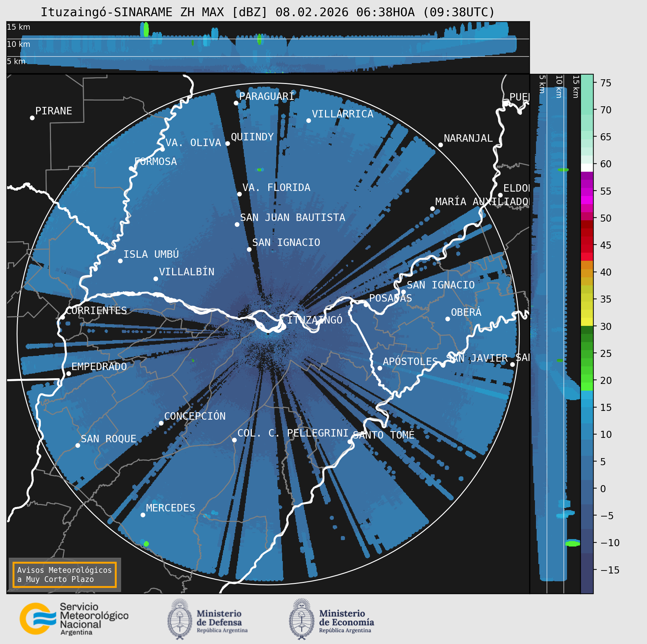This screenshot has width=647, height=644.
Task: Click the CORRIENTES city label
Action: (x=96, y=311)
